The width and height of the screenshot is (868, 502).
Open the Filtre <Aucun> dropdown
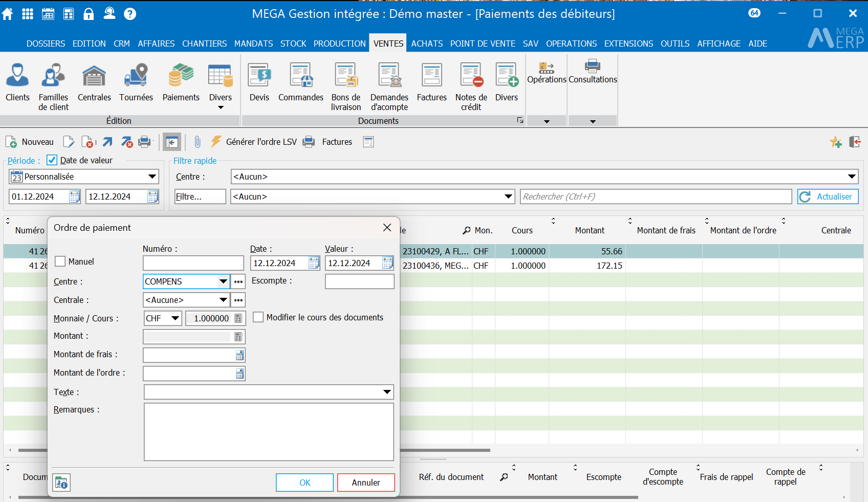(508, 197)
